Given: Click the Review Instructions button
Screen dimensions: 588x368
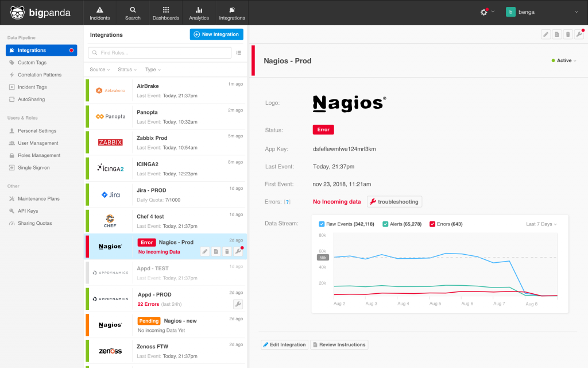Looking at the screenshot, I should (339, 345).
